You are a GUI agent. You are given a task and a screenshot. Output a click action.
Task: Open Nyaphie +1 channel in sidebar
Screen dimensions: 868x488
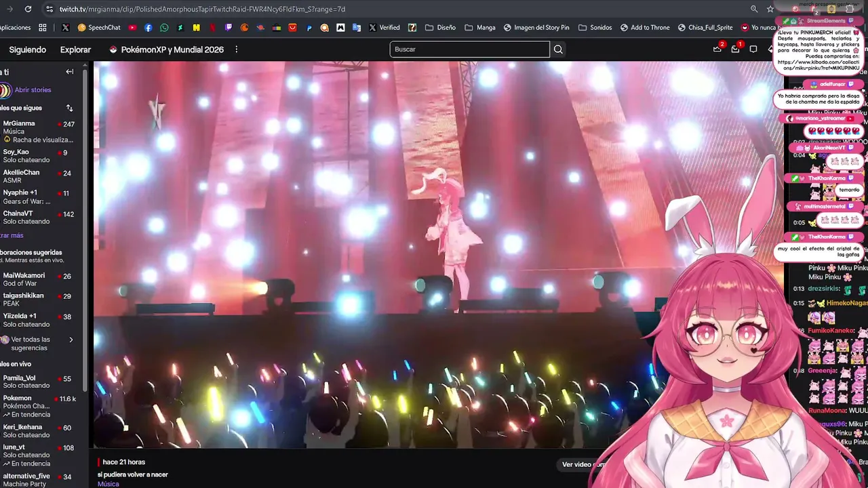(39, 197)
